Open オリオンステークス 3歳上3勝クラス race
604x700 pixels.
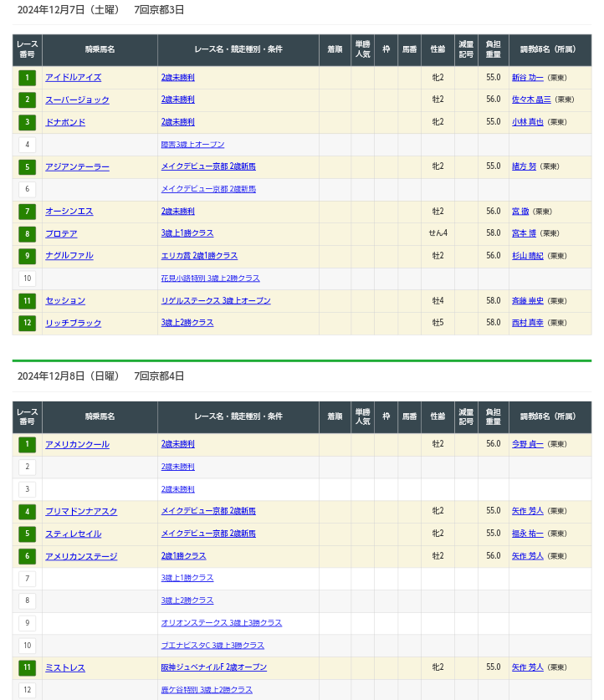coord(222,623)
